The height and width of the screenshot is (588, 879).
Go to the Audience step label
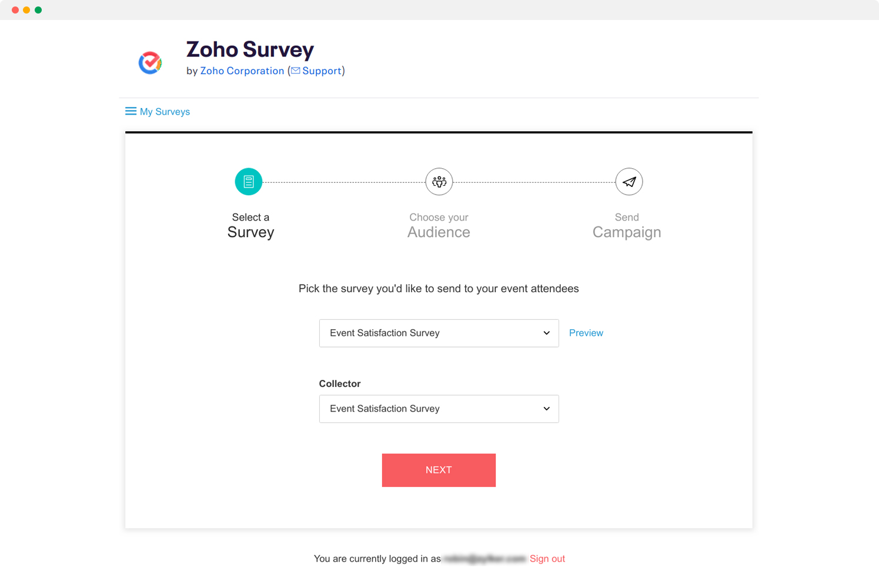(439, 232)
